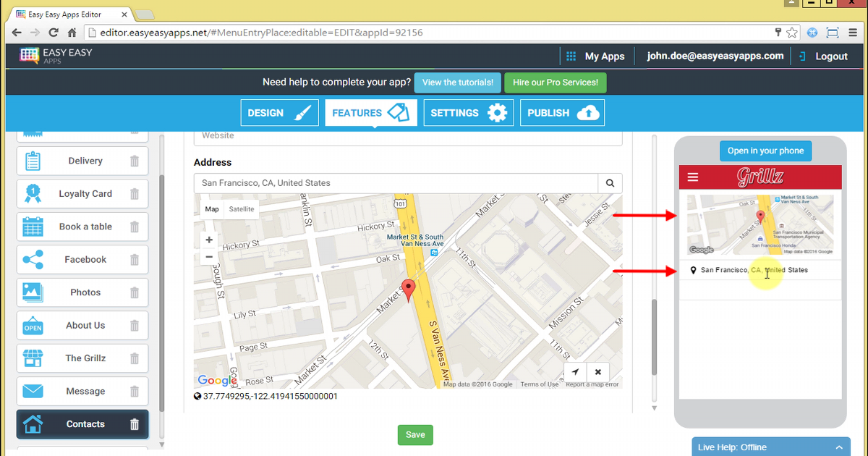The image size is (868, 456).
Task: Click the trash icon next to Facebook feature
Action: [135, 259]
